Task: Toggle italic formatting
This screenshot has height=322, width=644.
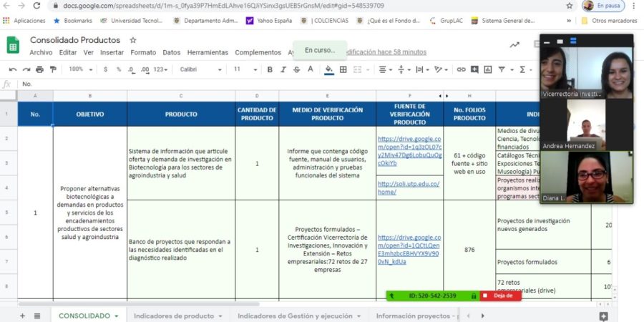Action: click(283, 69)
